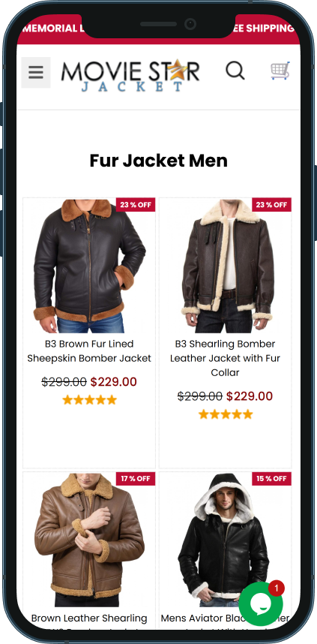This screenshot has width=317, height=644.
Task: Click the 15 % OFF badge
Action: point(271,479)
